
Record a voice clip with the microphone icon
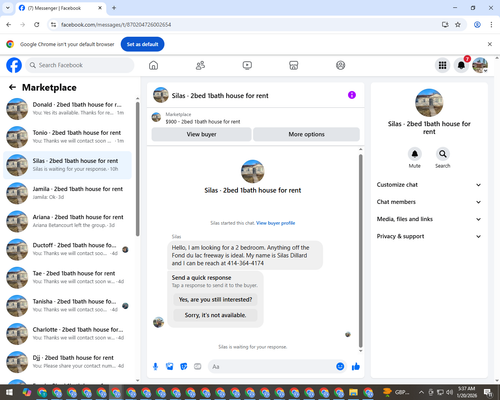point(155,367)
